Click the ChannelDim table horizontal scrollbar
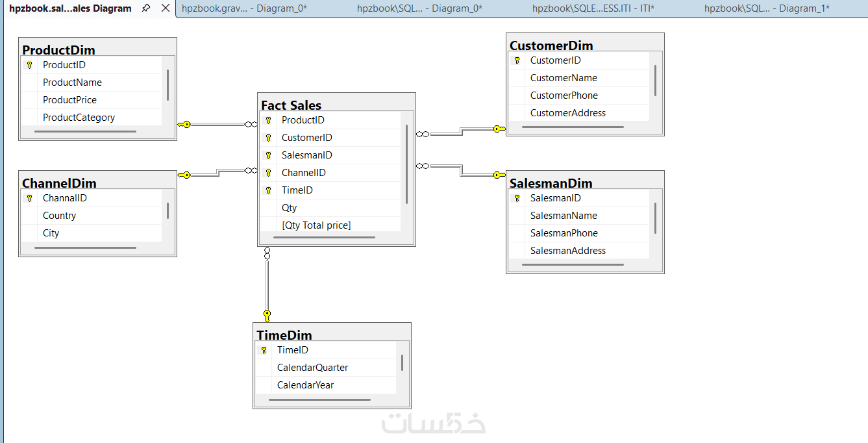 click(x=85, y=247)
